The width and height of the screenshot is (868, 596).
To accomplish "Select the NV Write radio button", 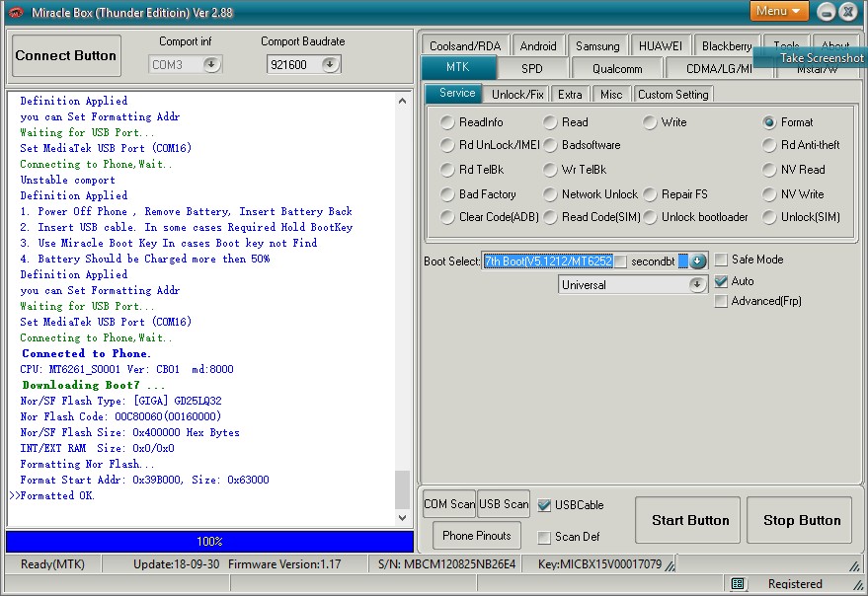I will (x=769, y=194).
